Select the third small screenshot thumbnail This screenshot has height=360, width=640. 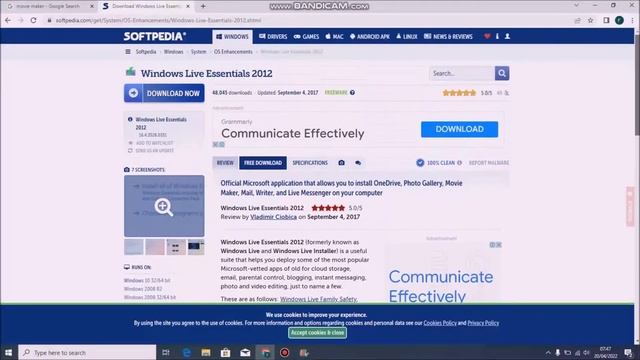[x=176, y=247]
